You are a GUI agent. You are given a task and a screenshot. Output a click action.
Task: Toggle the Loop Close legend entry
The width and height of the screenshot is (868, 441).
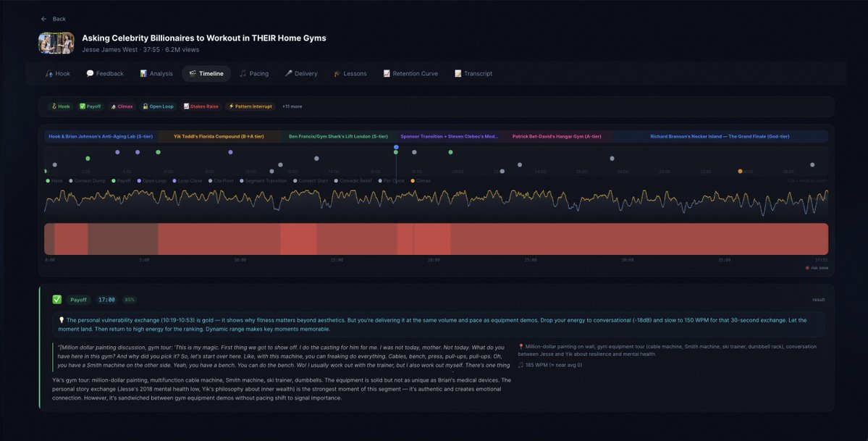[187, 180]
